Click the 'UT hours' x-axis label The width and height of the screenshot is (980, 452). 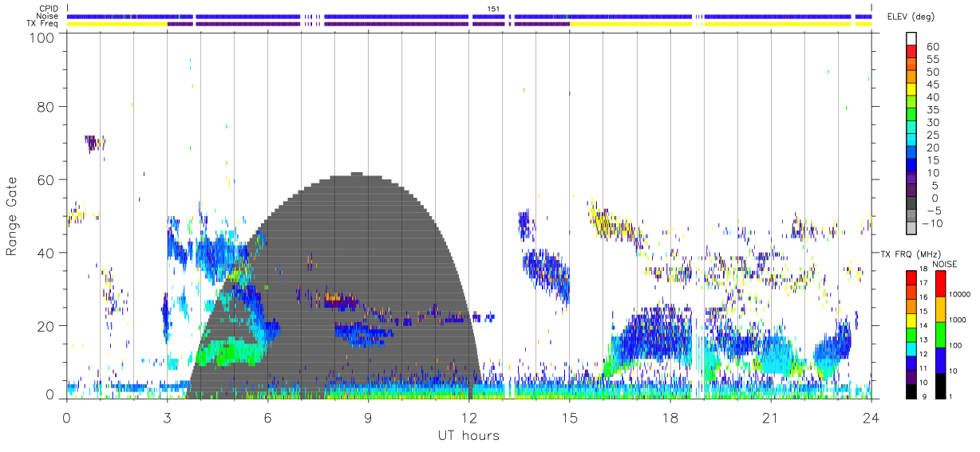point(468,436)
